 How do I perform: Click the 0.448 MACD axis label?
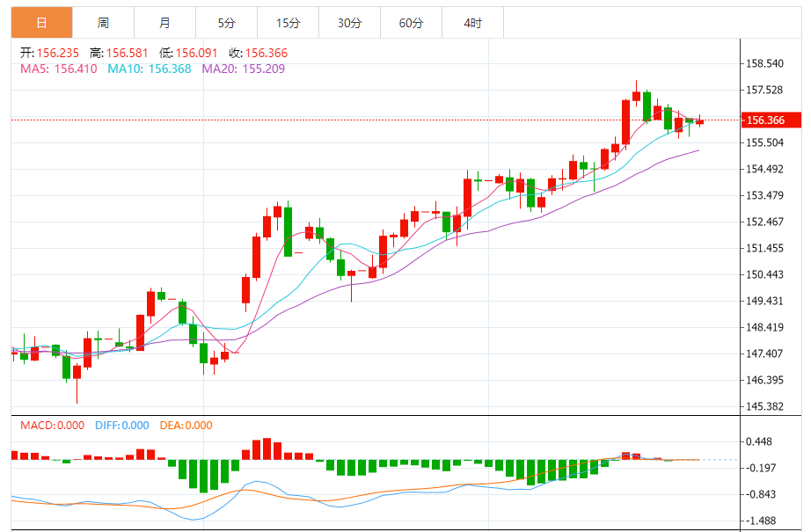(759, 441)
